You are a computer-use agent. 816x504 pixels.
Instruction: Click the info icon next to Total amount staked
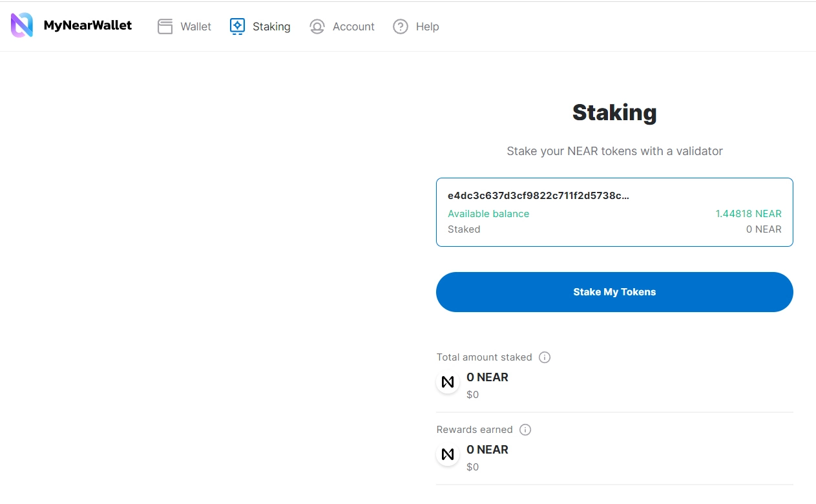click(x=545, y=357)
